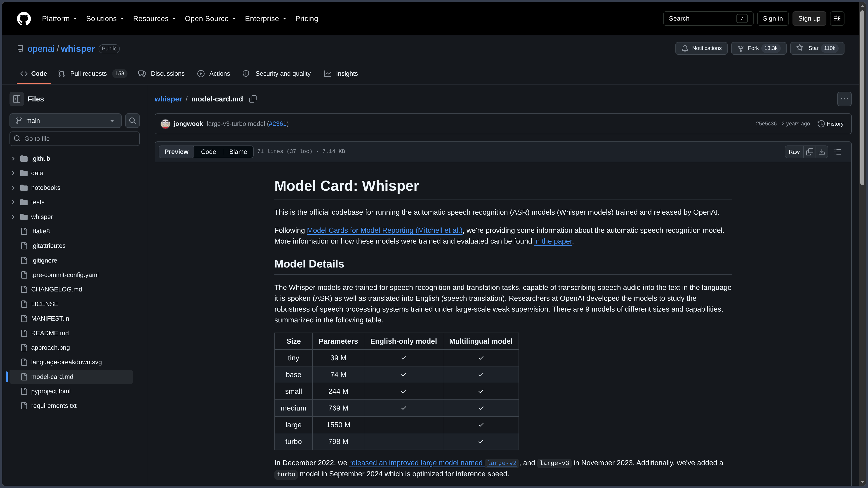Image resolution: width=868 pixels, height=488 pixels.
Task: Open the LICENSE file
Action: 45,304
